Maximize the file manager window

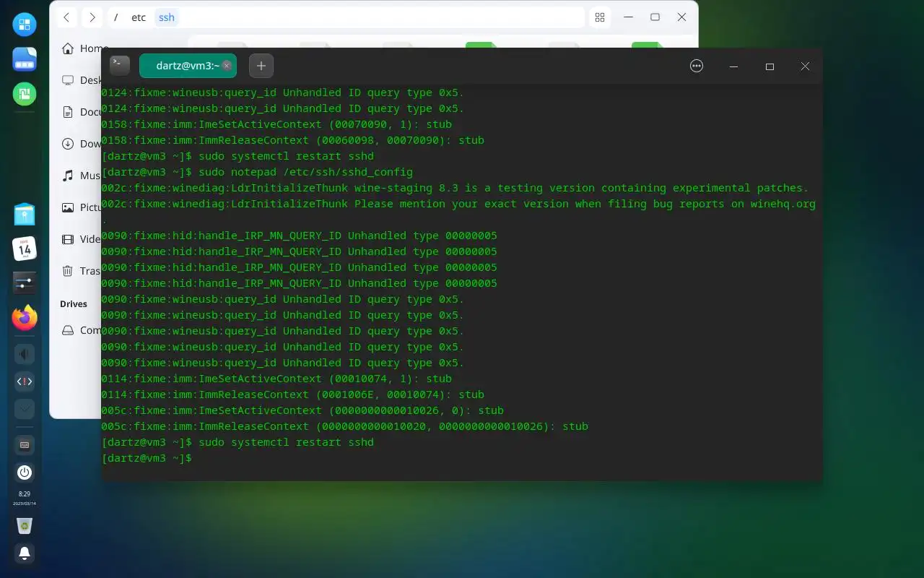655,17
